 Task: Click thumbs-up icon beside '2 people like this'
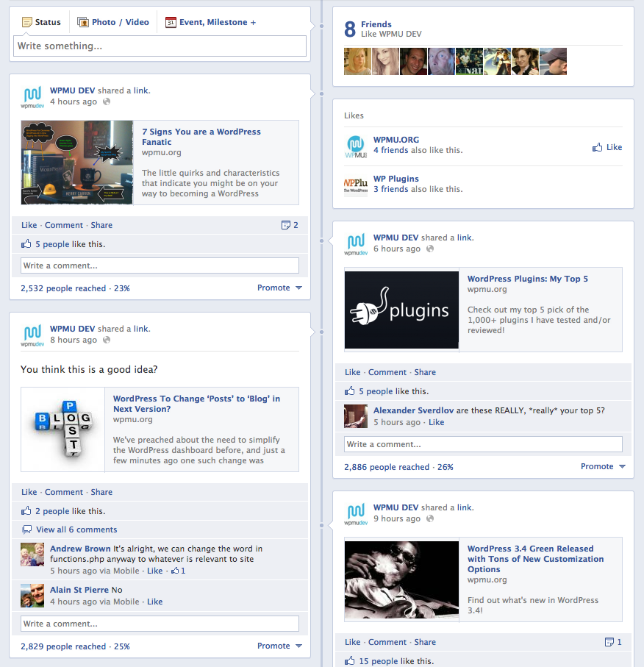26,510
